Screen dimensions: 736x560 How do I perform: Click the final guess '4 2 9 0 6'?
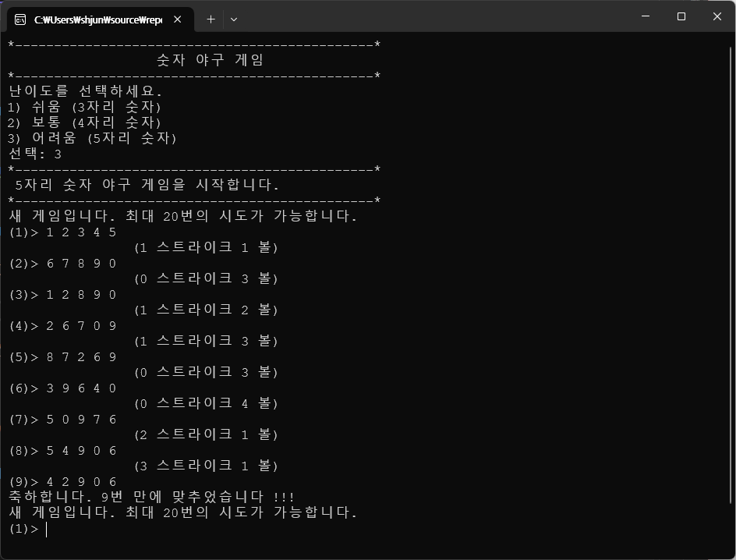tap(82, 481)
